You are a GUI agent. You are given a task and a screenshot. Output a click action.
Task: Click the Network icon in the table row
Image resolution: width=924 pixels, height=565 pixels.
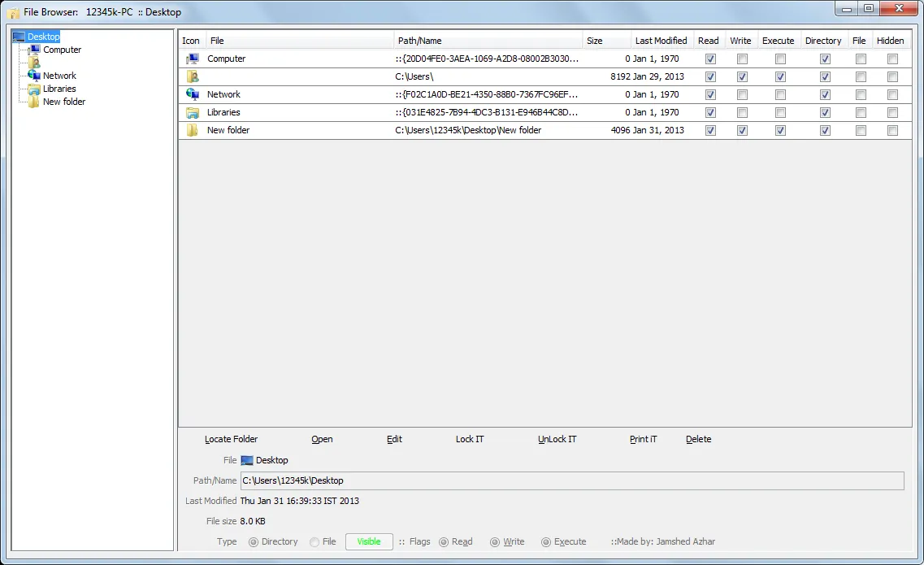(x=192, y=94)
